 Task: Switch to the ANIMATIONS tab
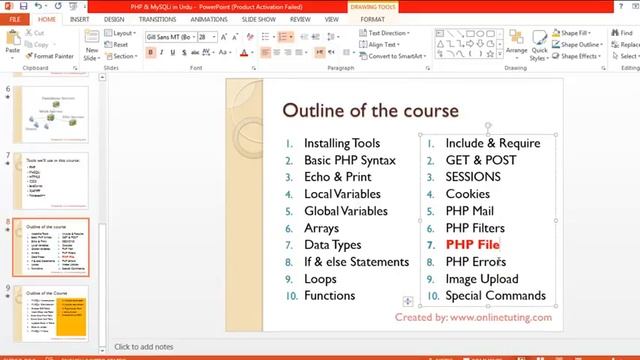(209, 19)
